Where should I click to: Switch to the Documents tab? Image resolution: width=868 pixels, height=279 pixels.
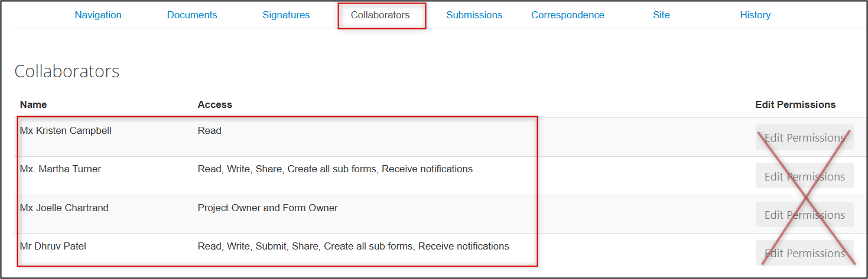coord(192,15)
